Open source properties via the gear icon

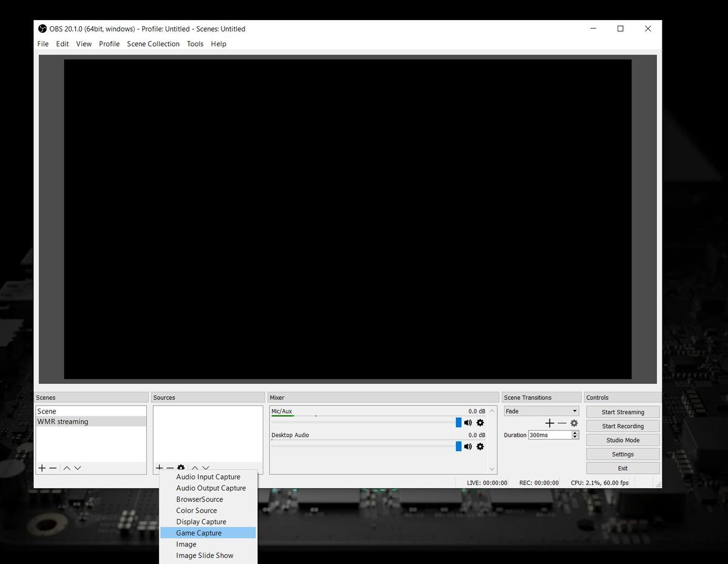(x=180, y=467)
